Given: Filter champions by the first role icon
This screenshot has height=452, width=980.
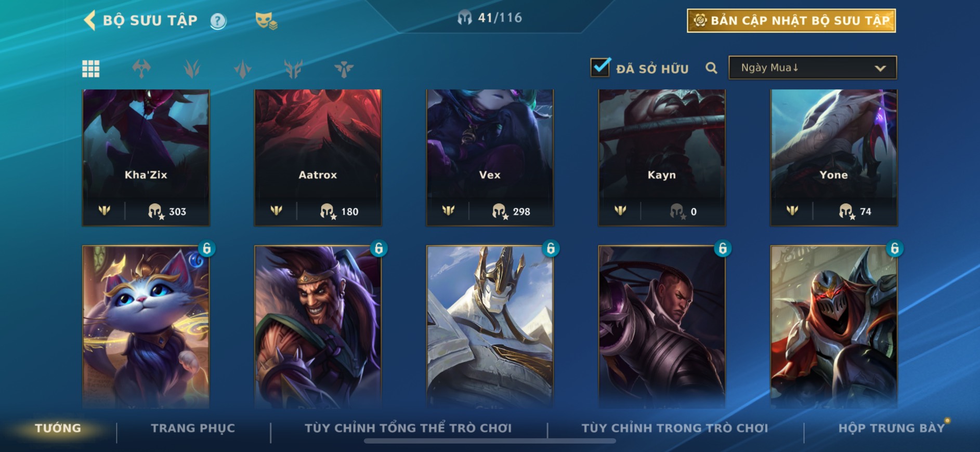Looking at the screenshot, I should pyautogui.click(x=141, y=69).
